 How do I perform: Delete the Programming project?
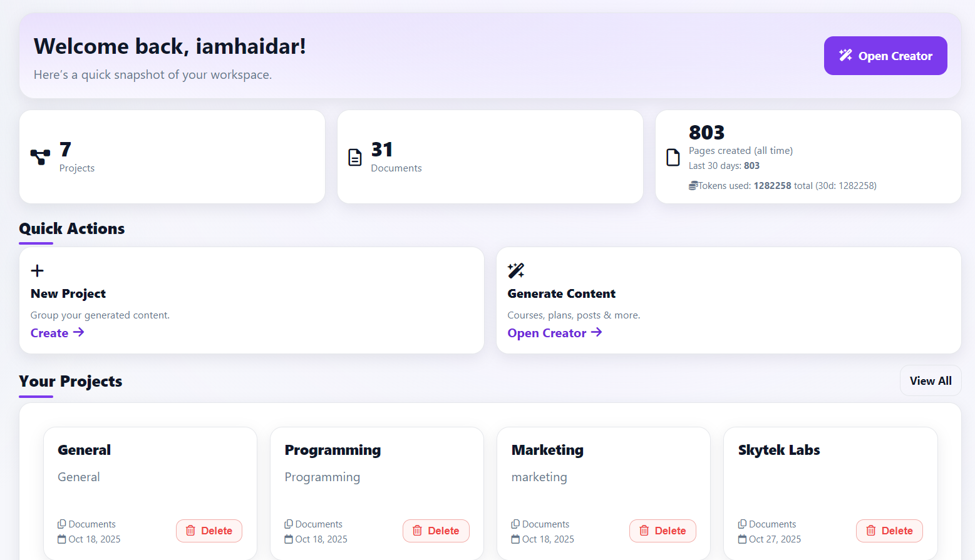(436, 531)
